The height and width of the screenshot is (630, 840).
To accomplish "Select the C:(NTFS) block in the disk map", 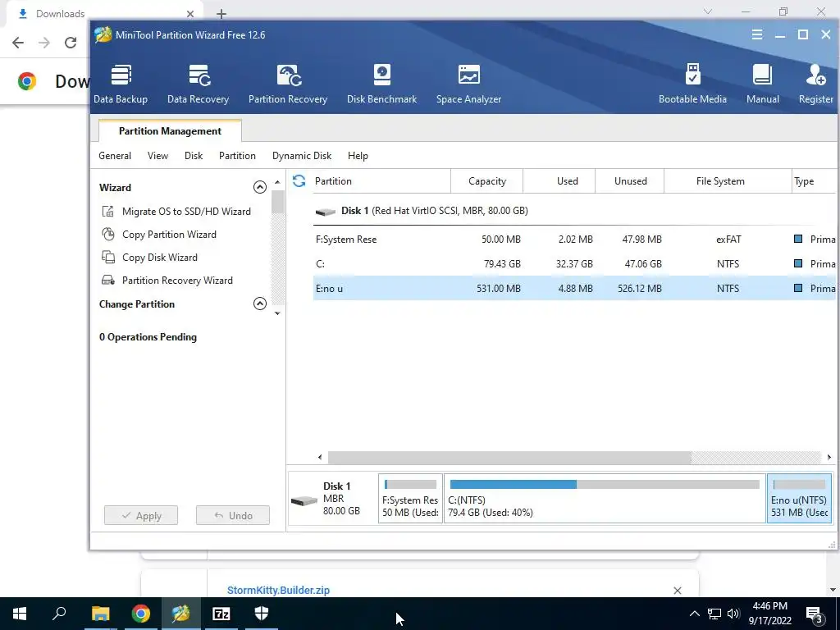I will pyautogui.click(x=605, y=498).
